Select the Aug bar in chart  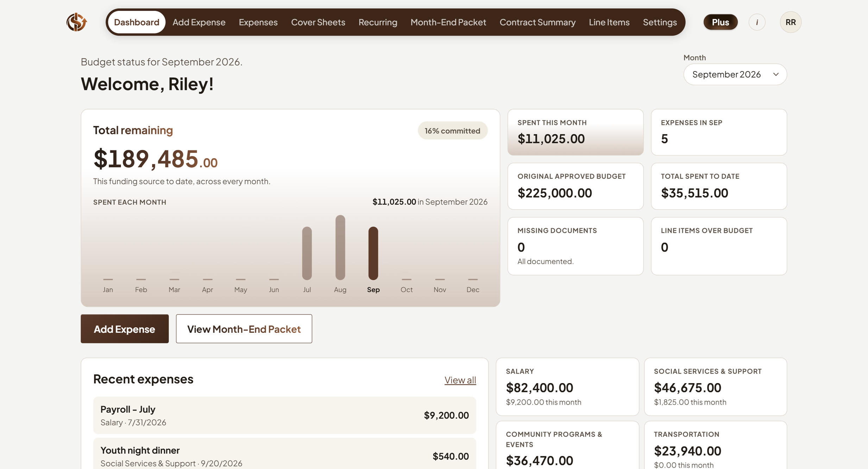tap(340, 248)
